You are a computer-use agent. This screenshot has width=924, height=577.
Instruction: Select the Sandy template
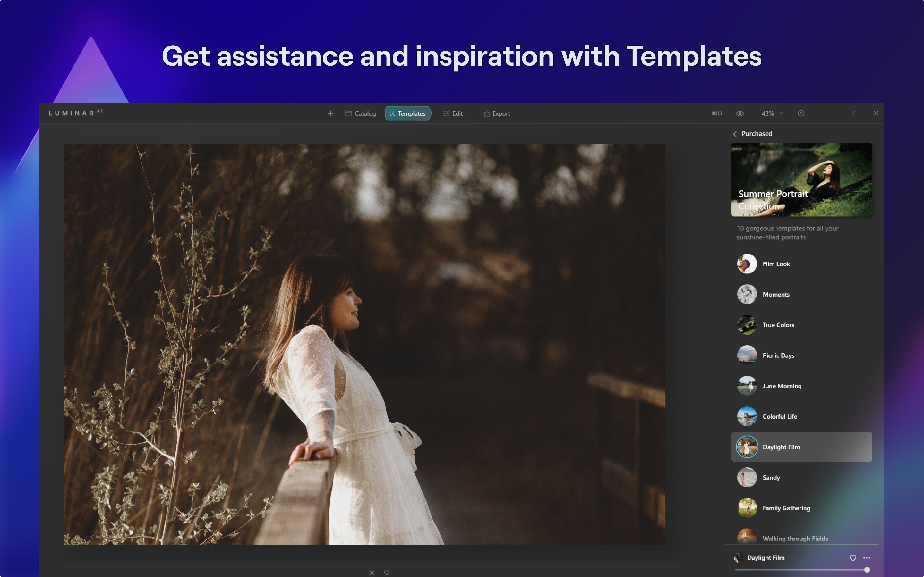pos(771,477)
